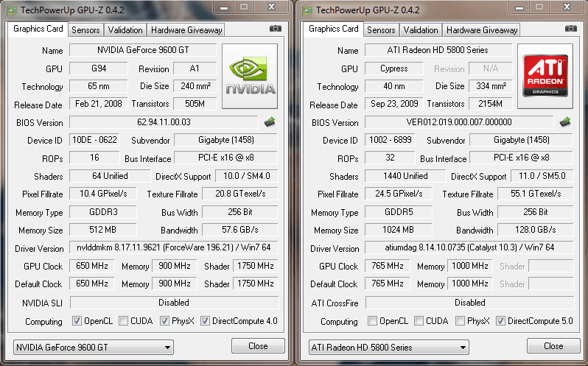This screenshot has height=366, width=588.
Task: Switch to Sensors tab in NVIDIA window
Action: point(85,30)
